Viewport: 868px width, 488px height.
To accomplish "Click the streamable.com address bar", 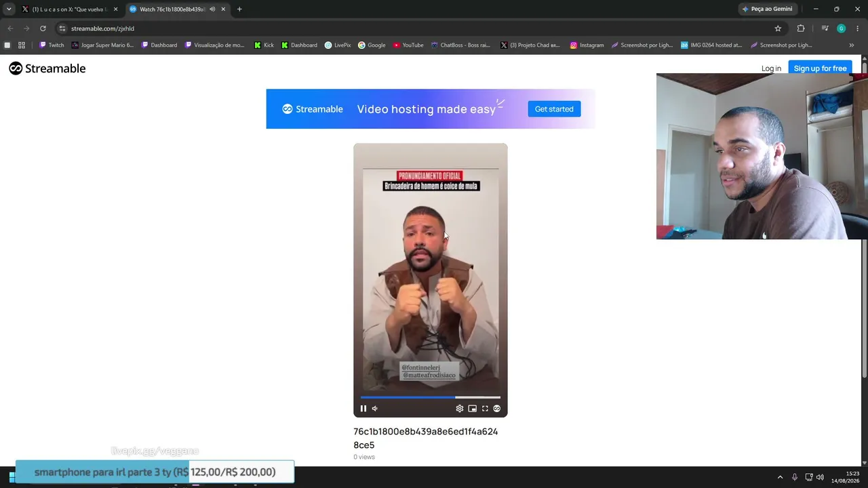I will point(420,28).
